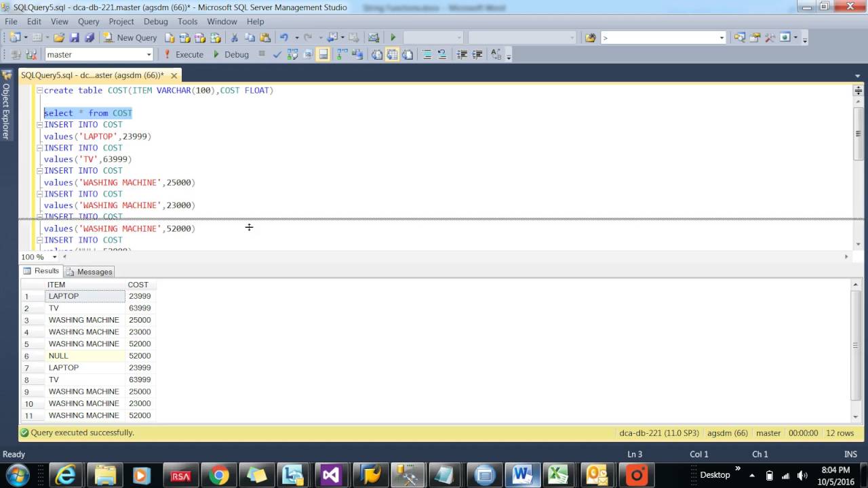868x488 pixels.
Task: Toggle Include Actual Execution Plan
Action: tap(342, 54)
